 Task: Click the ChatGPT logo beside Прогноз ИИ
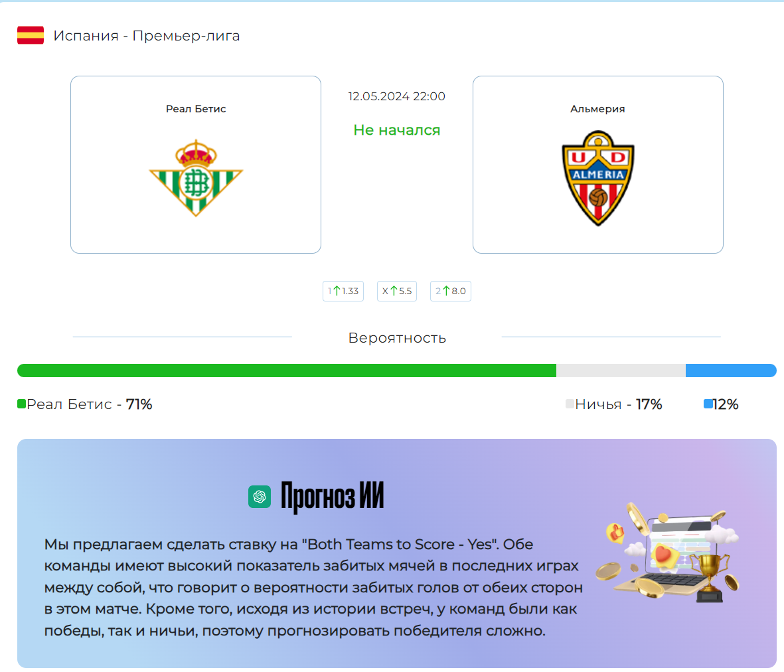pos(260,497)
